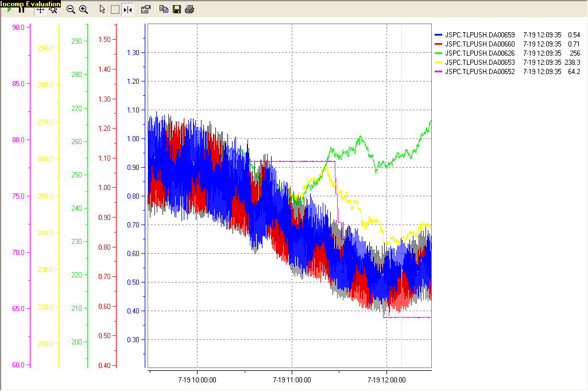Screen dimensions: 588x391
Task: Click the magenta Y-axis at 75.0
Action: pyautogui.click(x=17, y=196)
